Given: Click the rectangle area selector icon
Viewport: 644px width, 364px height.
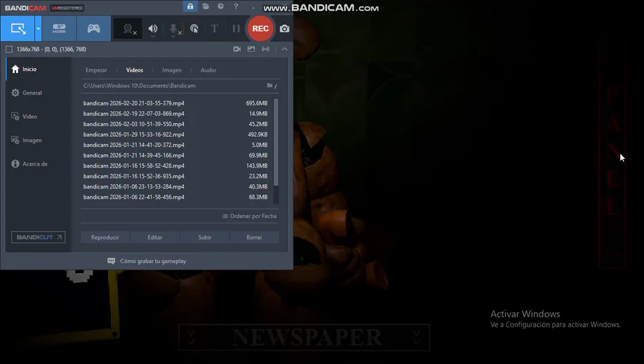Looking at the screenshot, I should coord(9,49).
